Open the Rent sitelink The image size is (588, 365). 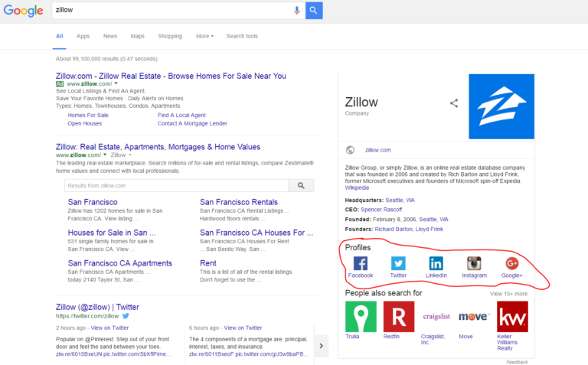coord(208,263)
